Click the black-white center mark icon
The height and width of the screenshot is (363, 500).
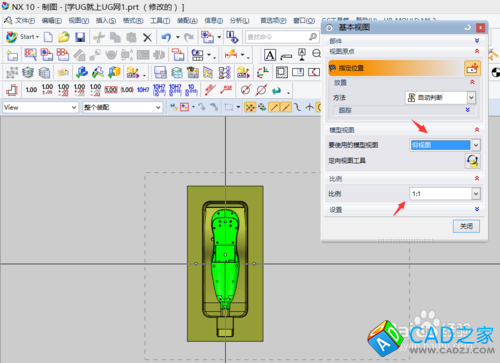(496, 72)
